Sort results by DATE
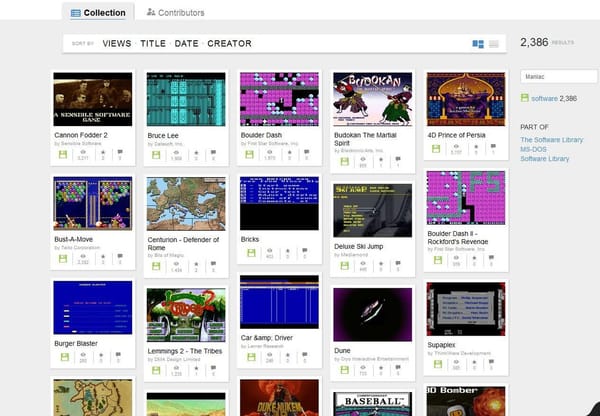The height and width of the screenshot is (416, 600). (186, 44)
